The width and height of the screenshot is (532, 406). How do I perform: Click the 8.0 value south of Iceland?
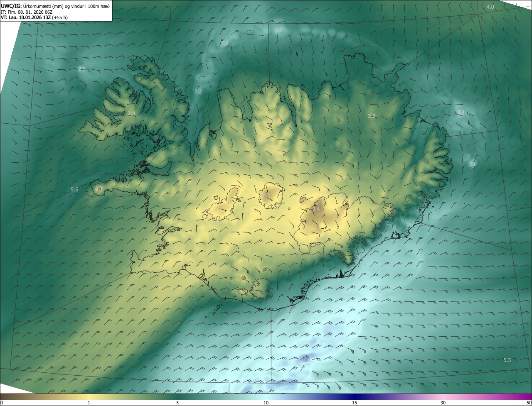(x=321, y=377)
